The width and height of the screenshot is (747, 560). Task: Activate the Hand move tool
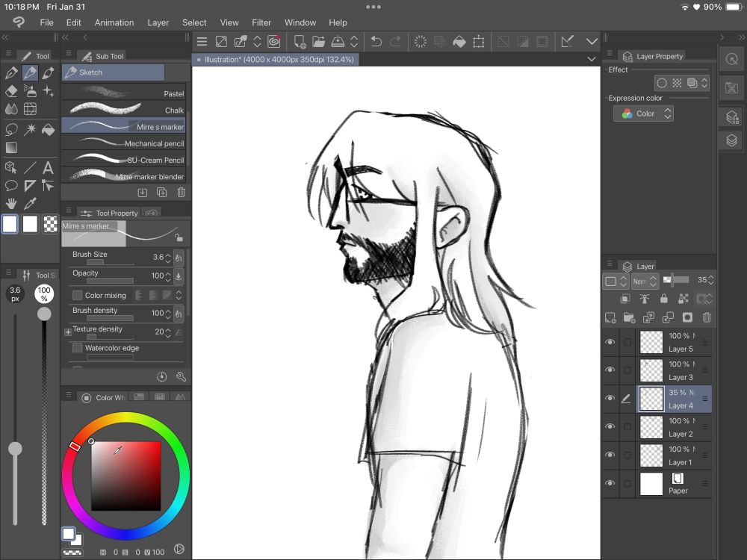11,203
